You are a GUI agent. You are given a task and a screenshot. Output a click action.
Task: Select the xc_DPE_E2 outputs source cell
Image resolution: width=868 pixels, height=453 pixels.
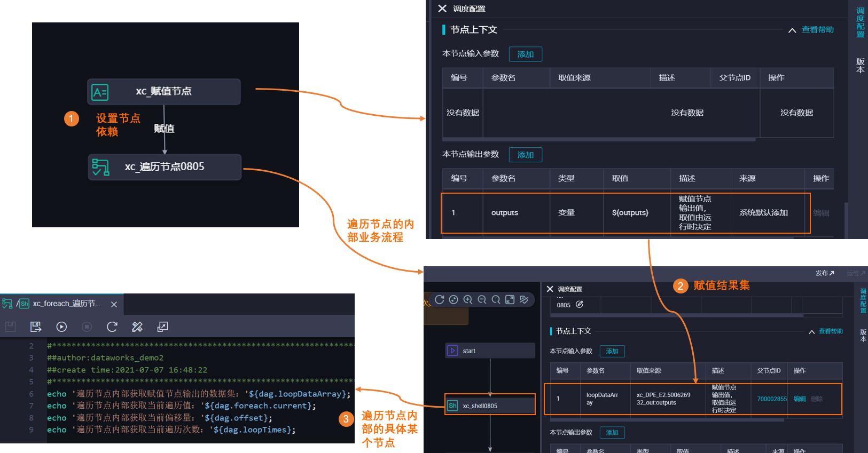(668, 399)
